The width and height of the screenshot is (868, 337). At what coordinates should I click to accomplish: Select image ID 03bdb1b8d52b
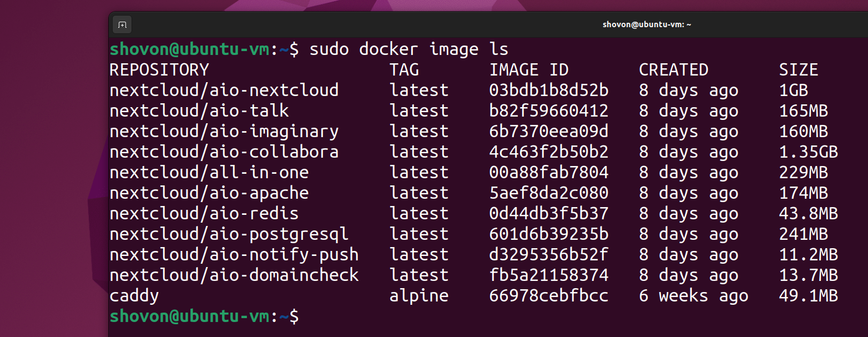point(549,90)
